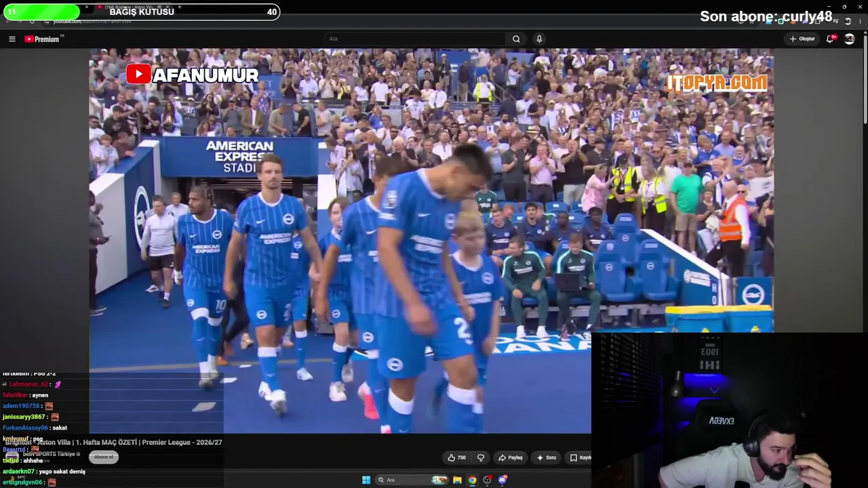Click the Brighton - Aston Villa video player
The image size is (868, 488).
point(431,241)
